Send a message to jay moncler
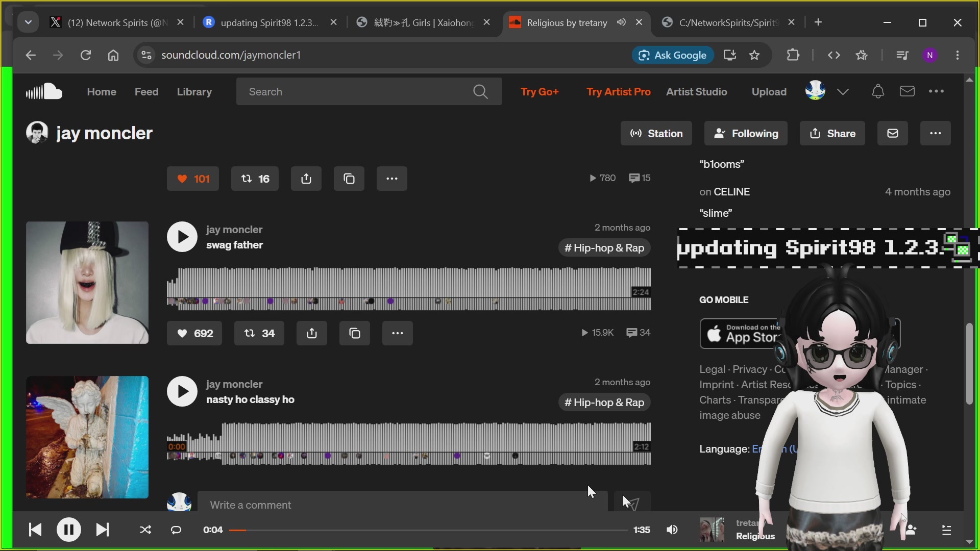 click(x=892, y=133)
